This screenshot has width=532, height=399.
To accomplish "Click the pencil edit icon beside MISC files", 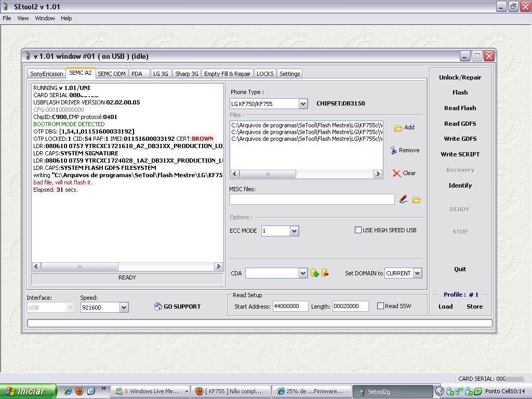I will pos(403,199).
